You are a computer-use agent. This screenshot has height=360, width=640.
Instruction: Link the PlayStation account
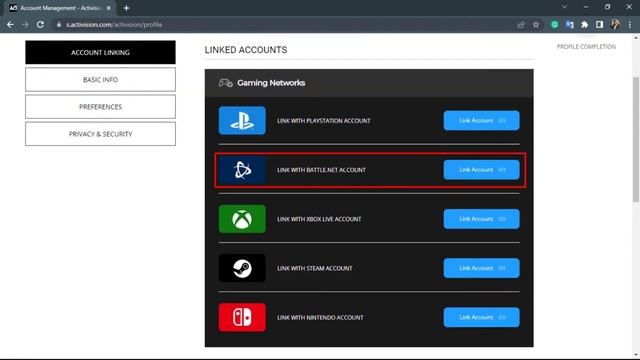coord(482,120)
